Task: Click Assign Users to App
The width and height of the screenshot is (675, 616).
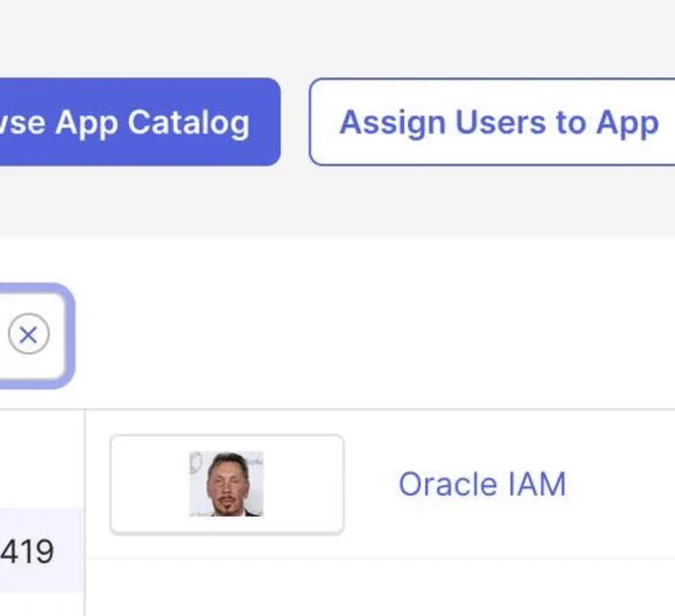Action: tap(492, 122)
